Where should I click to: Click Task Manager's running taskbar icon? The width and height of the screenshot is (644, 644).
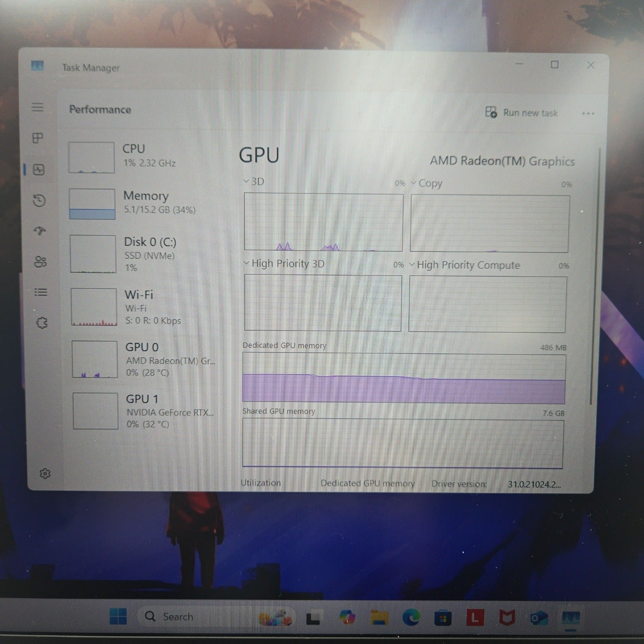click(571, 620)
